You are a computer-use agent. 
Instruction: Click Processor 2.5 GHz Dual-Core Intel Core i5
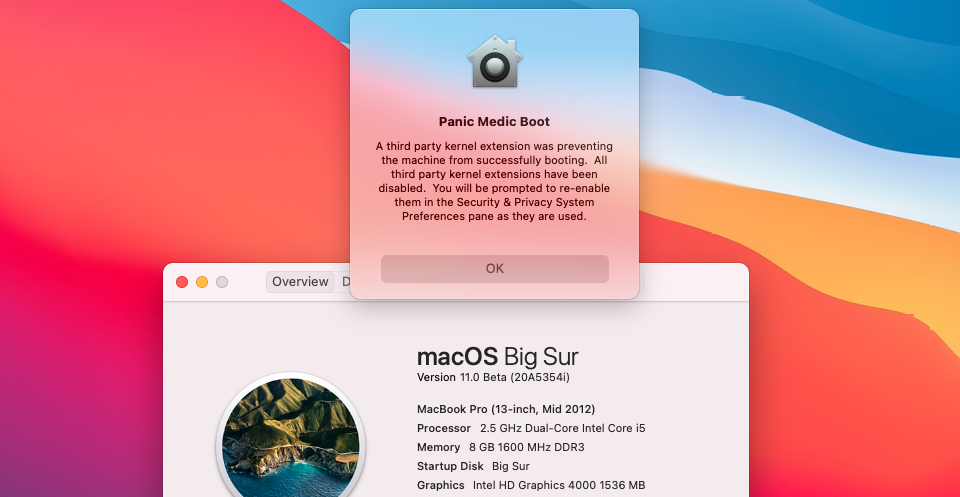pyautogui.click(x=531, y=428)
